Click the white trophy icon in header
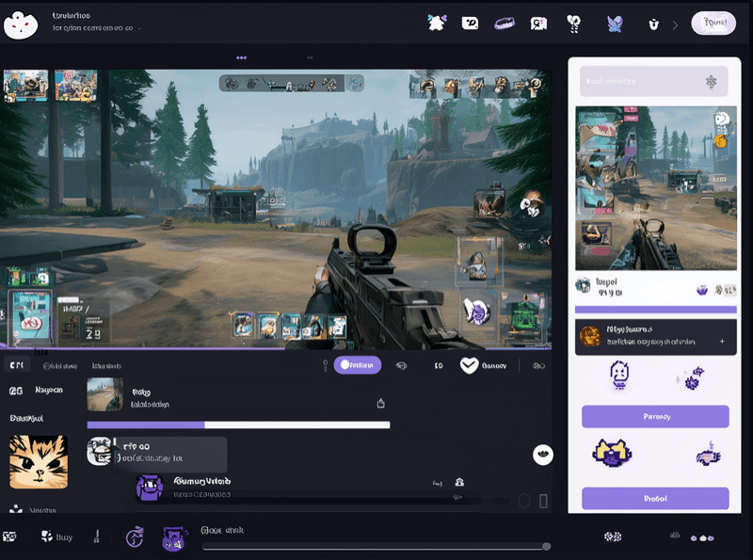Image resolution: width=753 pixels, height=560 pixels. [573, 24]
